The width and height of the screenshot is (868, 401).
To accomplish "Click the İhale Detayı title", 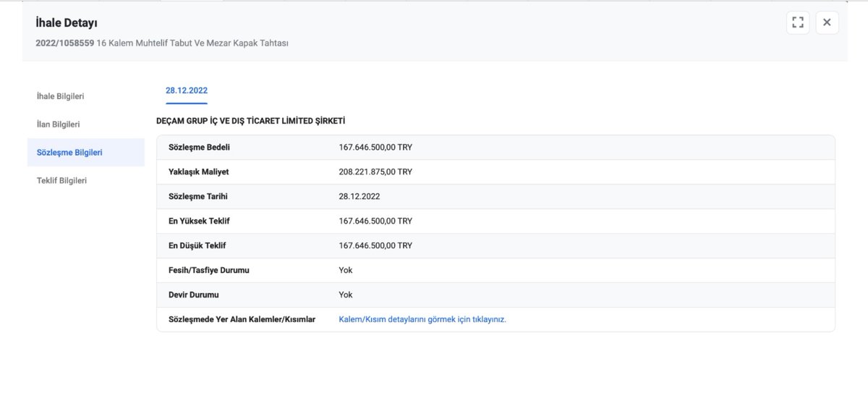I will [67, 23].
